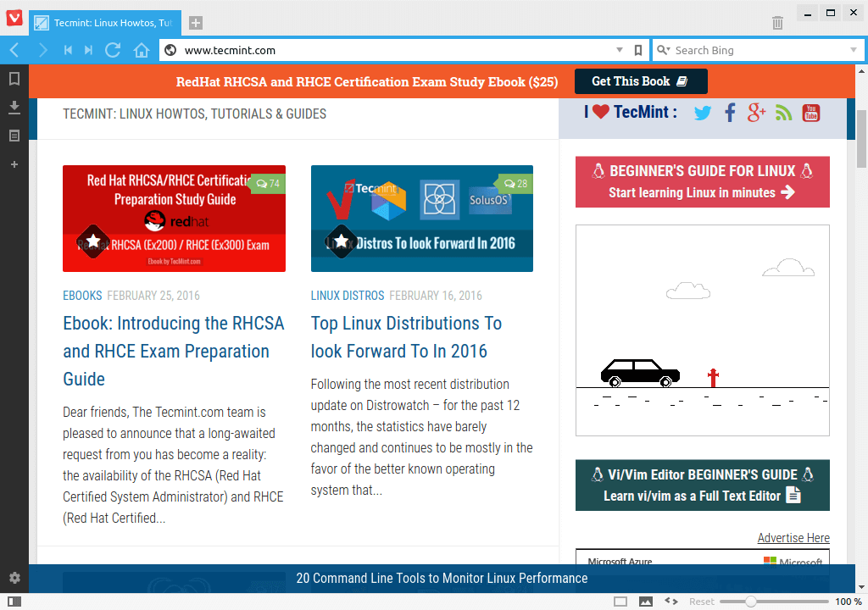
Task: Click Tecmint Linux Howtos page heading
Action: [194, 114]
